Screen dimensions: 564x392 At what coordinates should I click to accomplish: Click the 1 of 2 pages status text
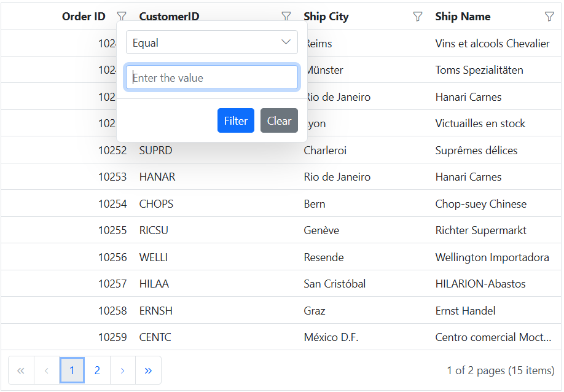[500, 370]
